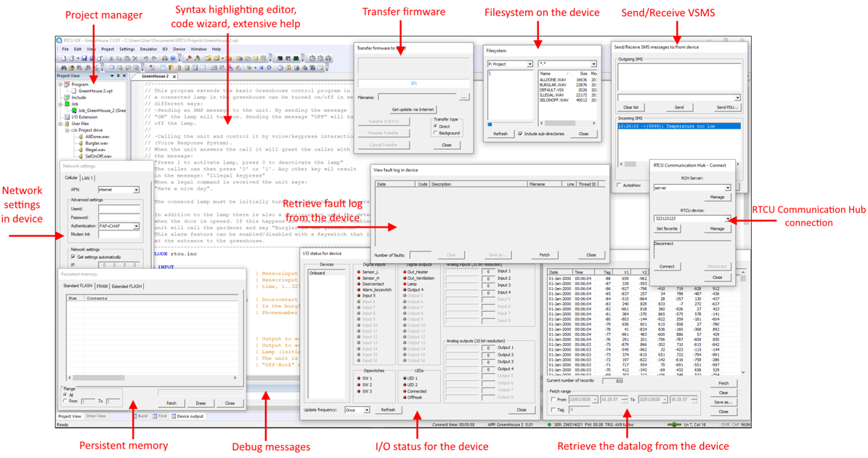Click the transfer firmware 0% progress bar
868x458 pixels.
tap(413, 83)
